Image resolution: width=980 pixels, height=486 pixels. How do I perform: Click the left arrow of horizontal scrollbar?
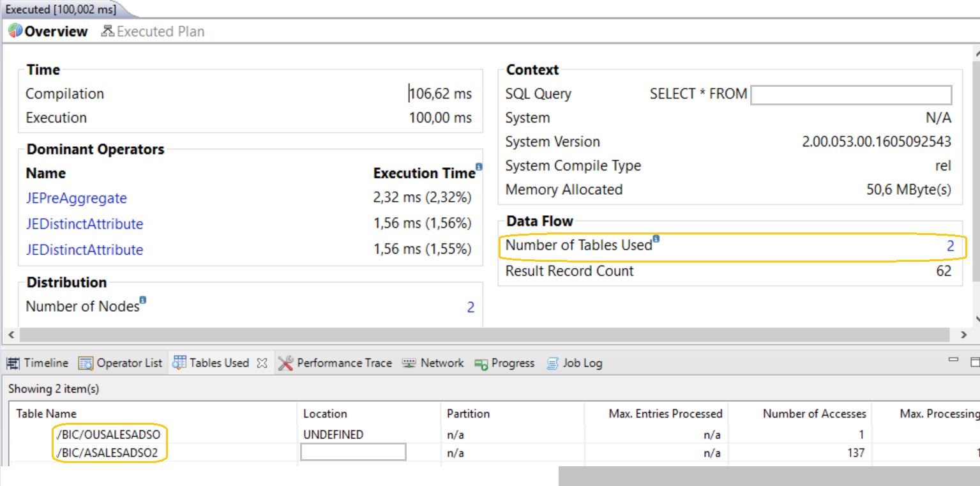click(x=10, y=335)
